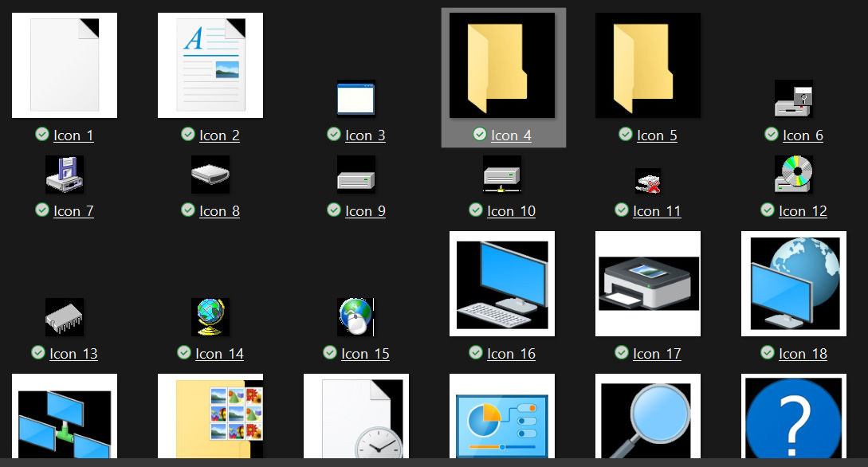Screen dimensions: 868x467
Task: Click the small printer icon for Icon 6
Action: point(794,97)
